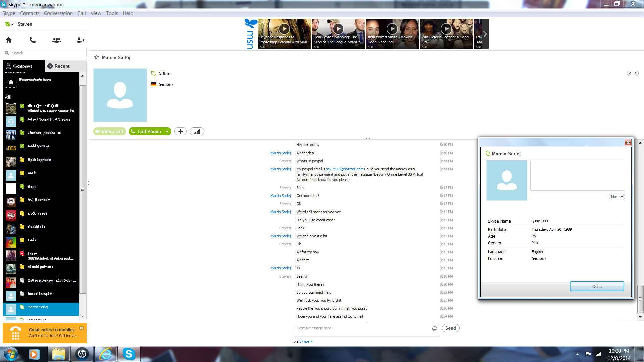The image size is (644, 362).
Task: Expand the More dropdown in profile dialog
Action: pos(617,197)
